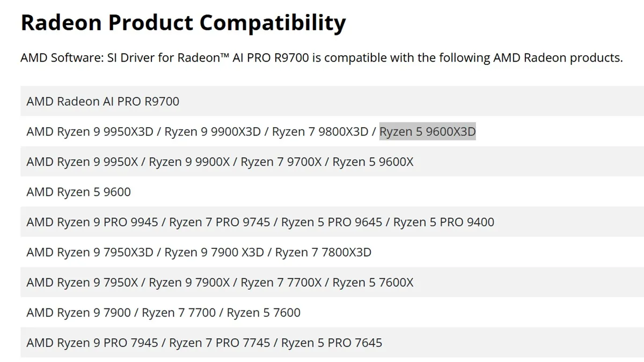Click Ryzen 5 7600 entry
Screen dimensions: 644x362
click(264, 312)
